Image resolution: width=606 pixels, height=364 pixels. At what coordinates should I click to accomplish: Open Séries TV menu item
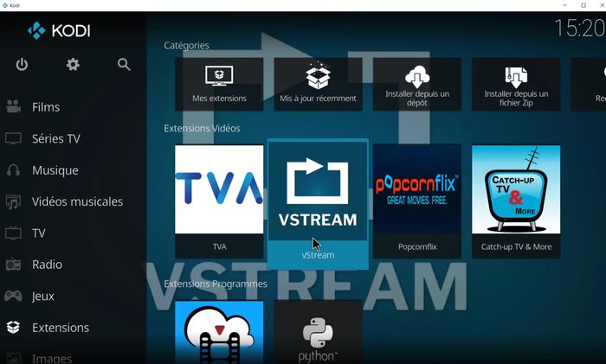coord(55,138)
